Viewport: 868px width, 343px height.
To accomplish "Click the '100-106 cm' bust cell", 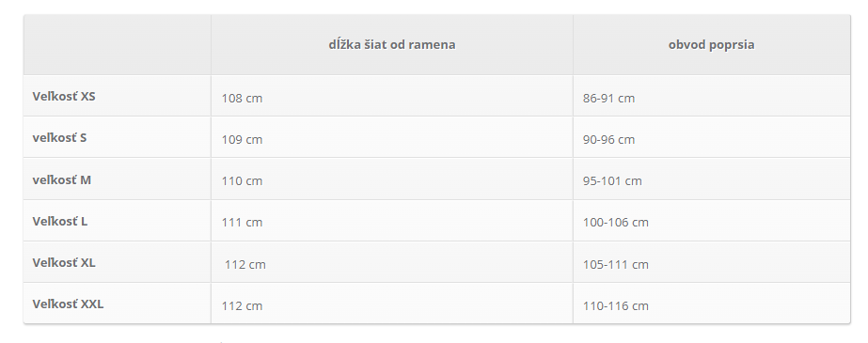I will 616,223.
